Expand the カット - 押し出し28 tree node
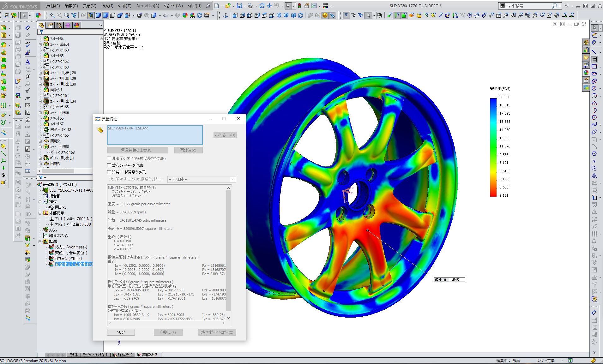 click(x=40, y=73)
